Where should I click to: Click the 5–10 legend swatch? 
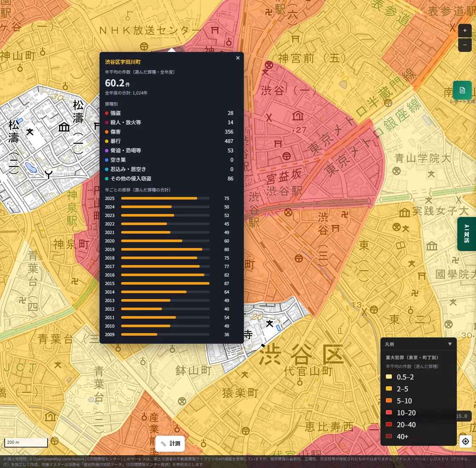point(388,400)
